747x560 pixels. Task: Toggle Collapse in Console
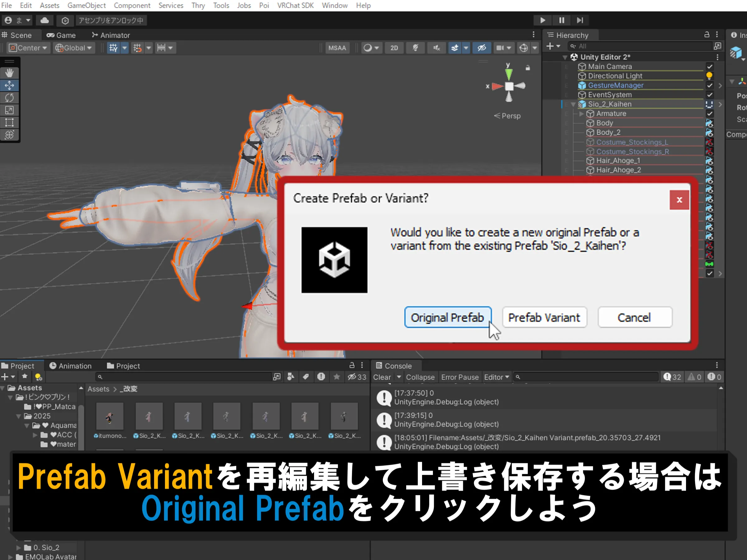point(420,377)
